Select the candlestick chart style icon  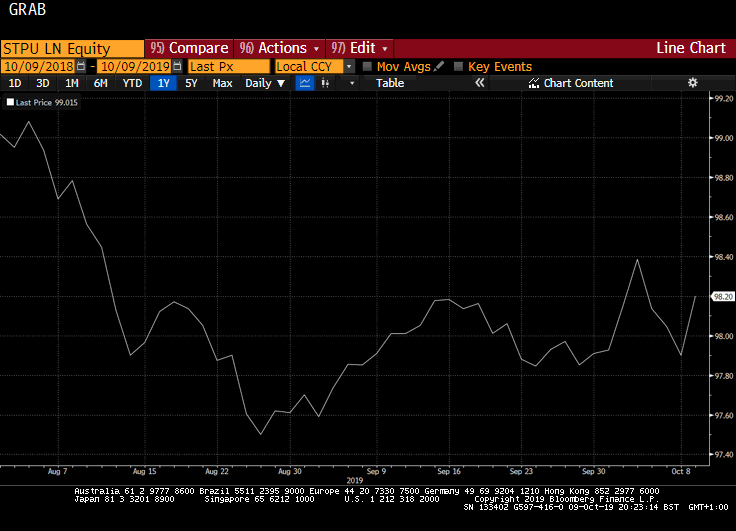coord(325,83)
